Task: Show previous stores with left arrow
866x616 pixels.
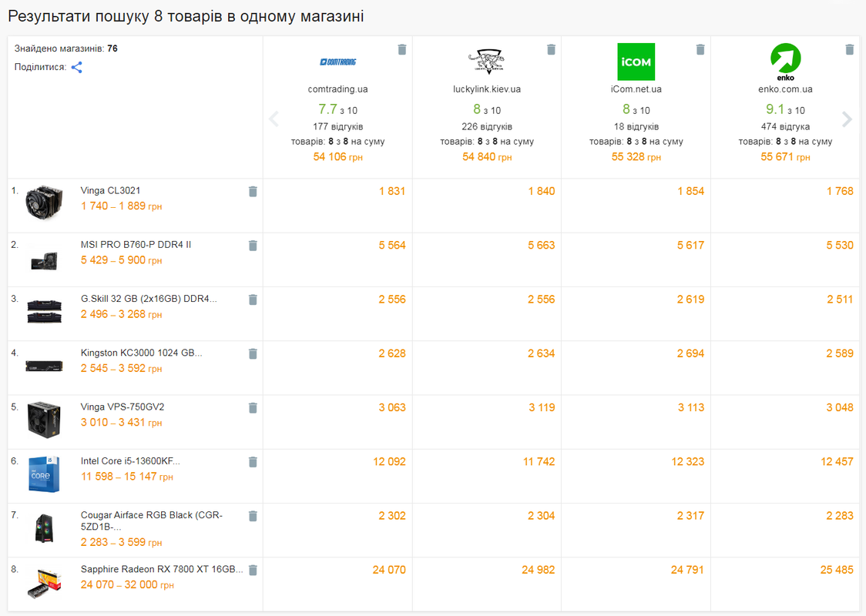Action: (x=274, y=119)
